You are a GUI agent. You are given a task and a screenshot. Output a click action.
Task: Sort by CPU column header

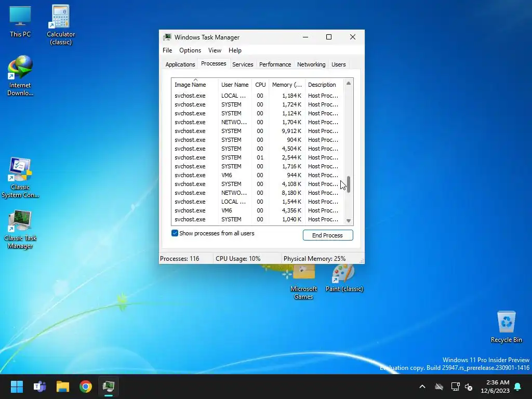[x=260, y=85]
